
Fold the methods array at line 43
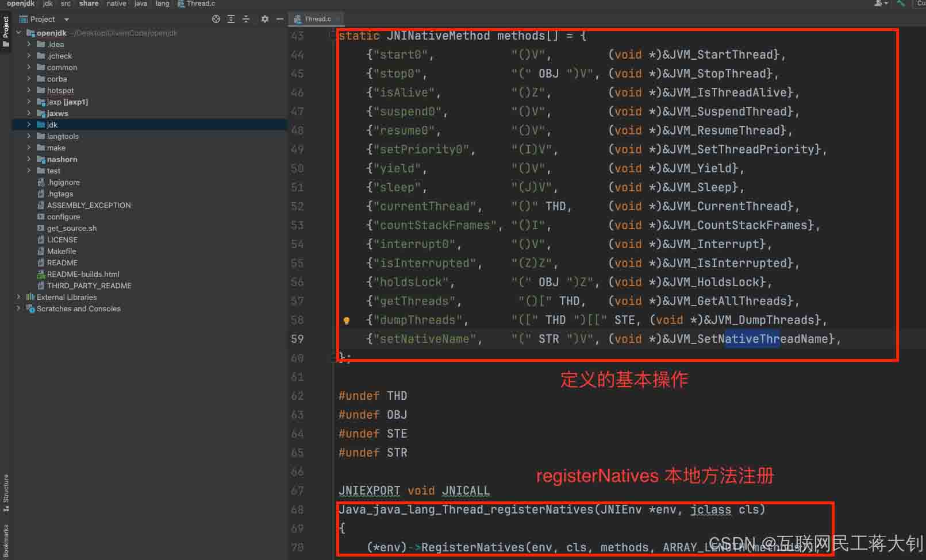[333, 36]
